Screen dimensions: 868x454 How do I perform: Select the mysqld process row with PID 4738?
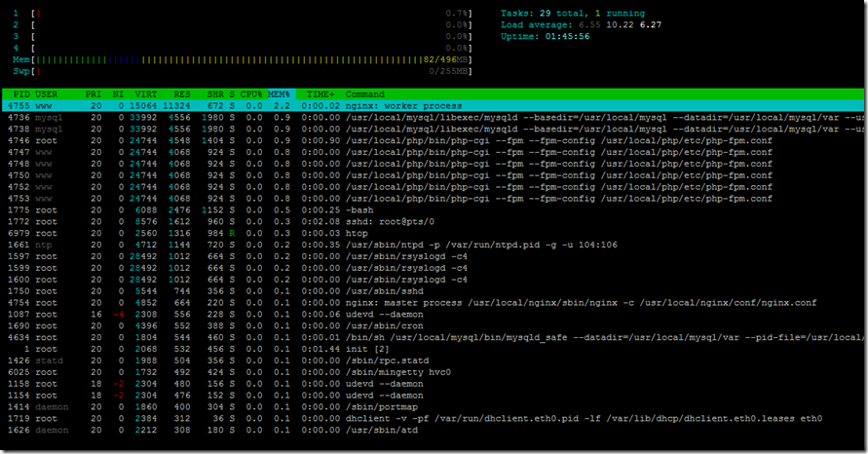click(x=433, y=129)
